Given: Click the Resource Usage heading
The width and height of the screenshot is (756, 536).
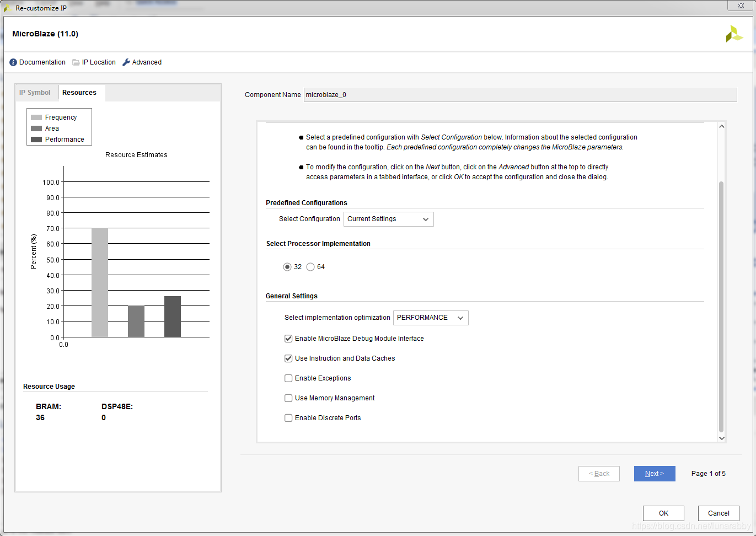Looking at the screenshot, I should point(49,387).
